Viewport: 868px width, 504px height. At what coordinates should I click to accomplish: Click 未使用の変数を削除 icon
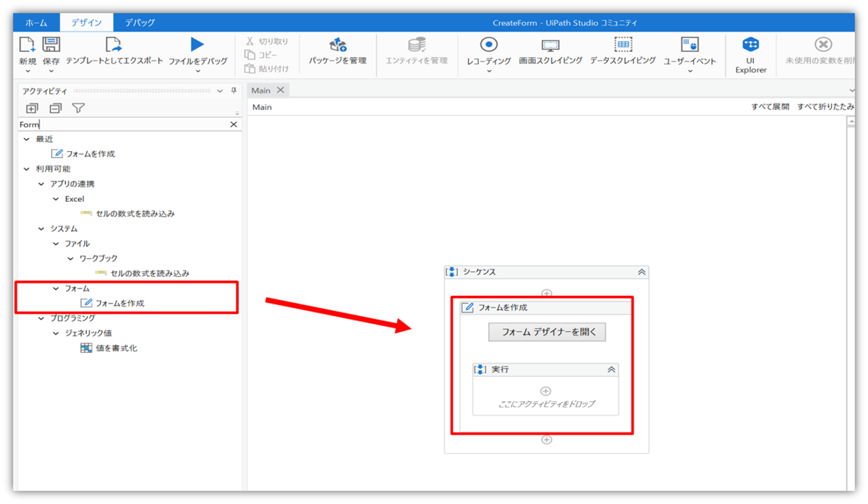pyautogui.click(x=823, y=45)
